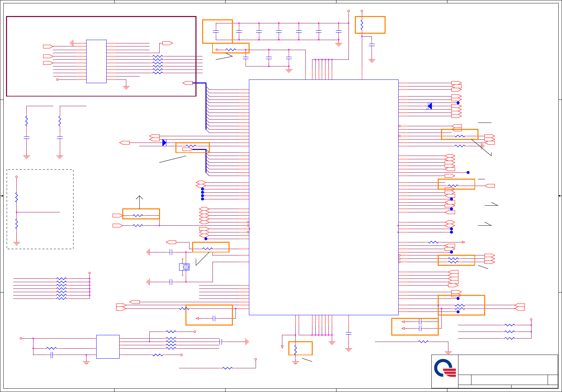Screen dimensions: 562x392
Task: Select the upper resistor in the dashed divider box
Action: coord(16,197)
